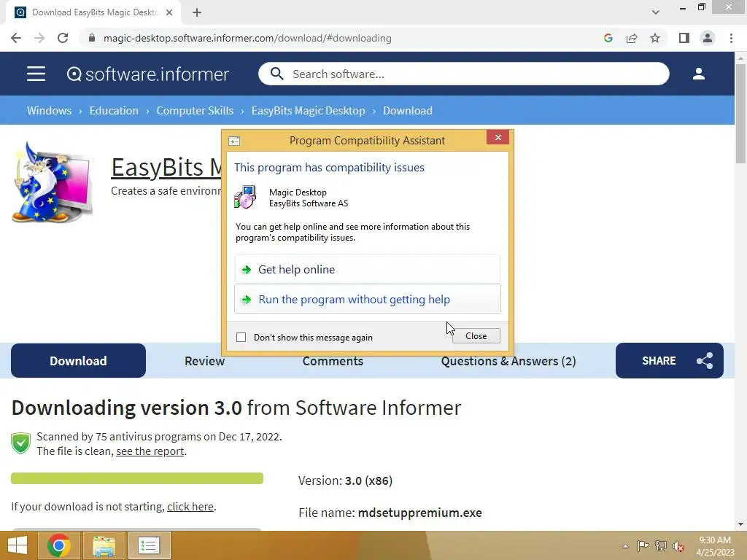Click the muted volume tray icon

[x=678, y=545]
